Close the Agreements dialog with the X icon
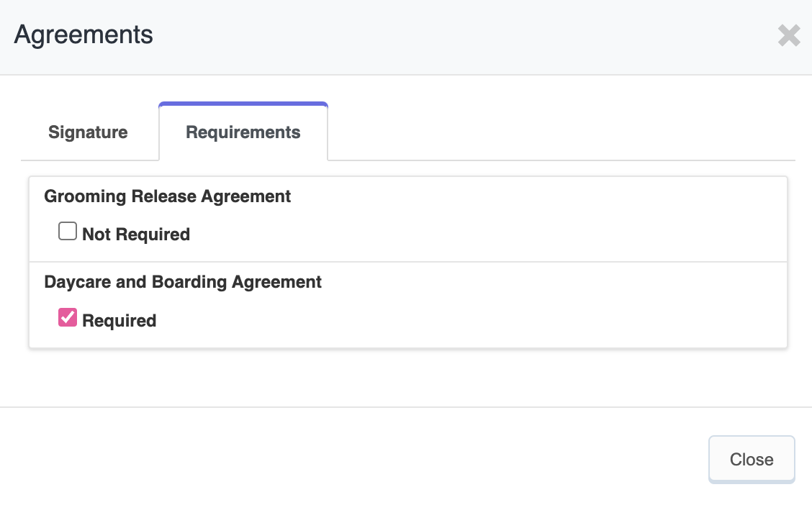The height and width of the screenshot is (505, 812). click(789, 36)
